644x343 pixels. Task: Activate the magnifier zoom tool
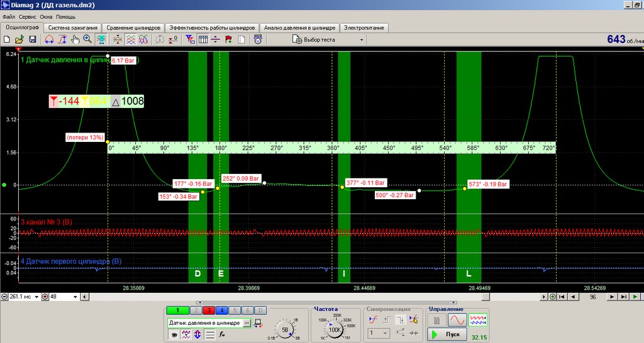tap(87, 40)
